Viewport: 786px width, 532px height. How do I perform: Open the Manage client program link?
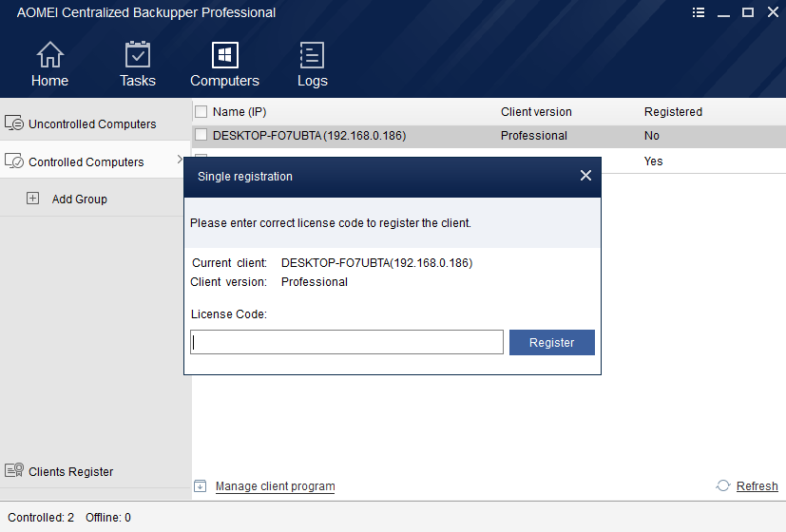(x=276, y=486)
